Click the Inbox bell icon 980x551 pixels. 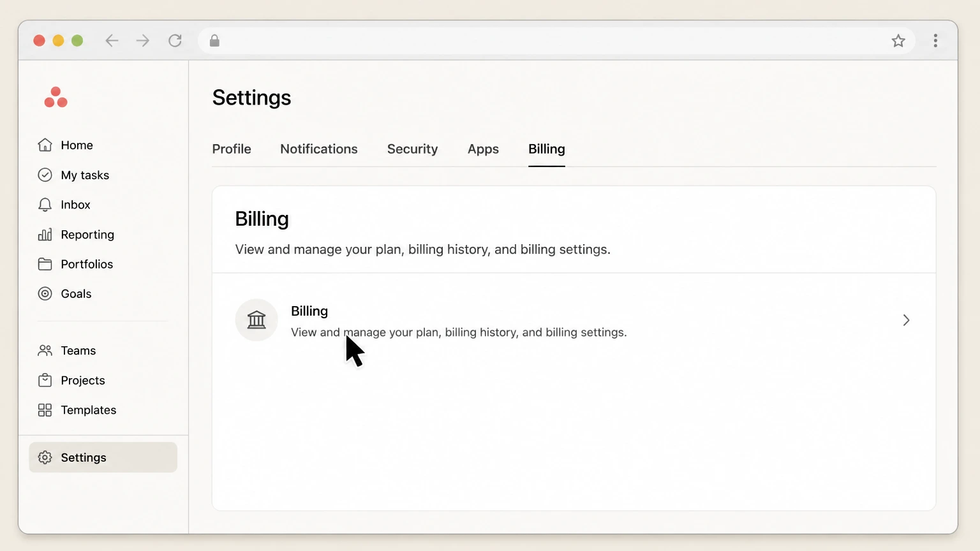click(x=45, y=205)
